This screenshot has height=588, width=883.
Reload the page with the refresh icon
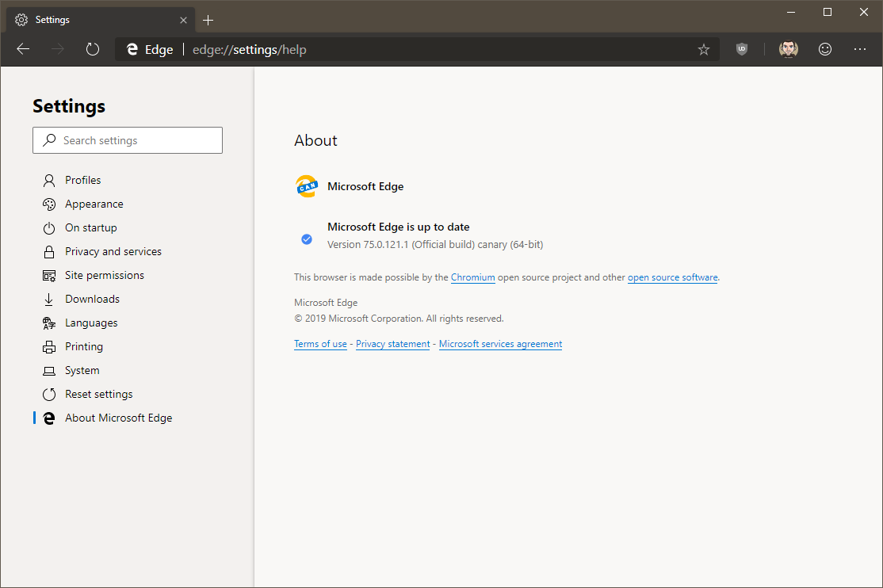click(93, 48)
